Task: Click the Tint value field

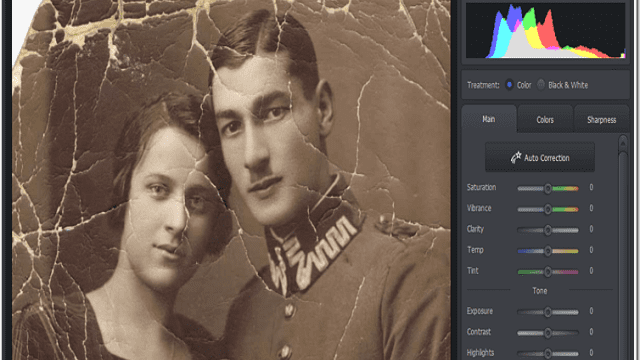Action: click(x=591, y=271)
